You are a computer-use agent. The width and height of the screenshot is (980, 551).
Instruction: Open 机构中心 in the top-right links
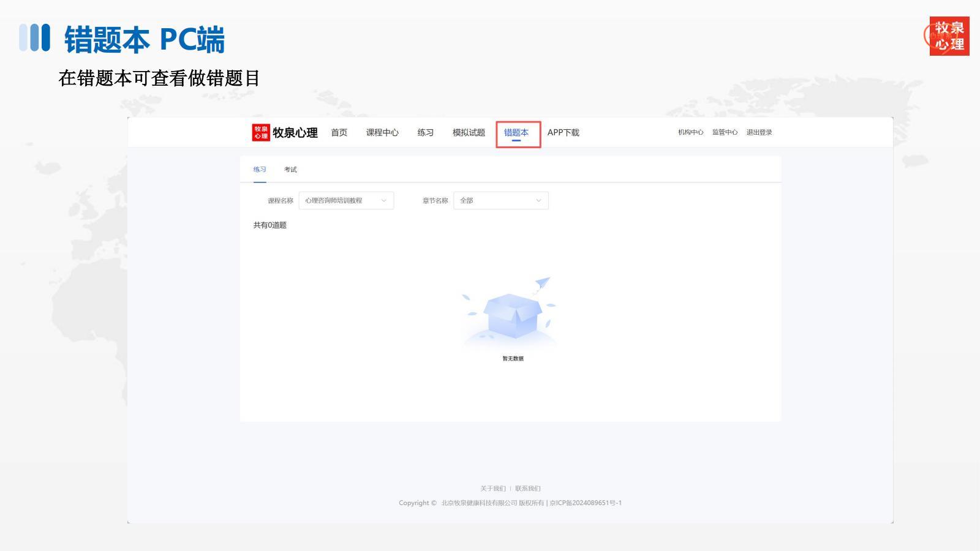690,133
